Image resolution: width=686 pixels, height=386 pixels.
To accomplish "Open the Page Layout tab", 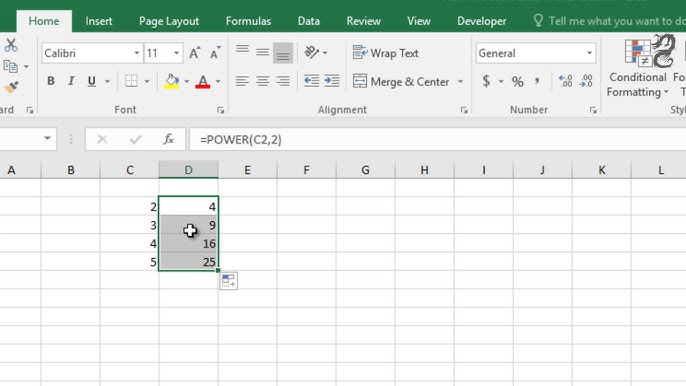I will click(169, 21).
